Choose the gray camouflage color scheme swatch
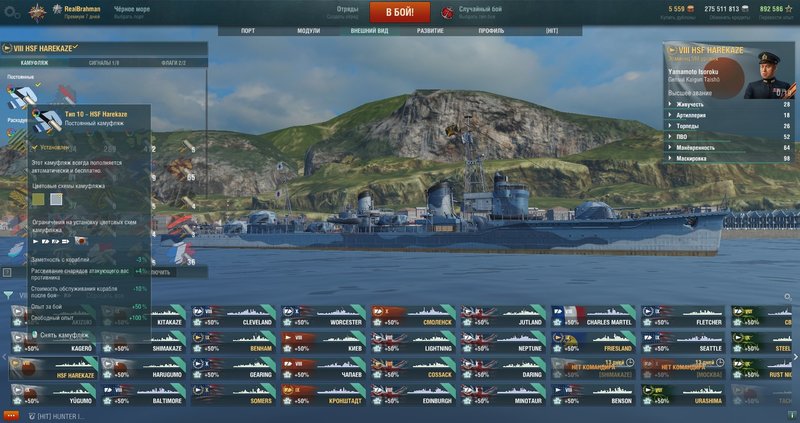 coord(56,199)
